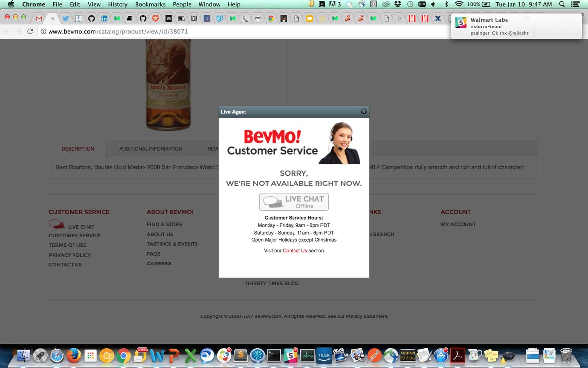Open the Notification Center list icon

576,4
